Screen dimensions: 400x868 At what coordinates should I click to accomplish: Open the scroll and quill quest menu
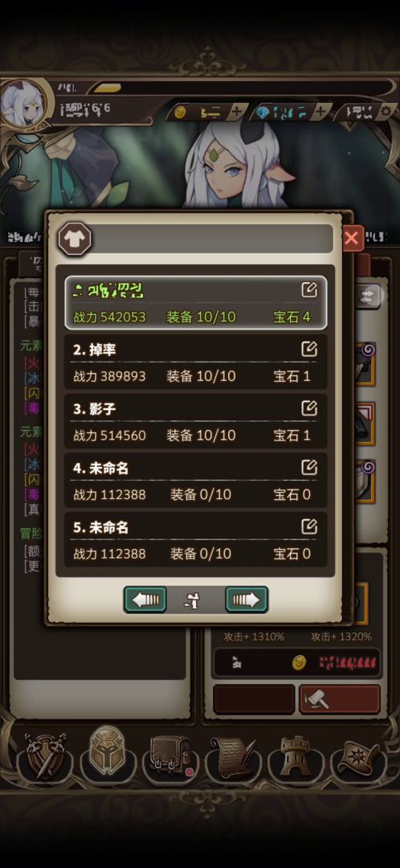(x=233, y=755)
